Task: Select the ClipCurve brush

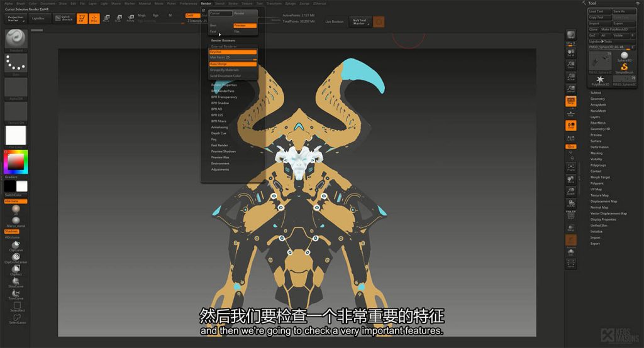Action: [x=16, y=246]
